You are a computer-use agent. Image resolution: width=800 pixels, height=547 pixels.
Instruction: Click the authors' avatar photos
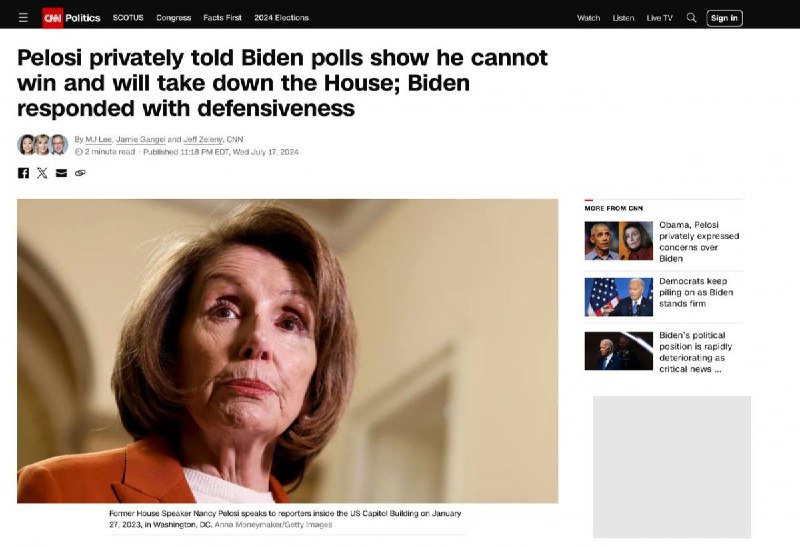click(x=43, y=145)
